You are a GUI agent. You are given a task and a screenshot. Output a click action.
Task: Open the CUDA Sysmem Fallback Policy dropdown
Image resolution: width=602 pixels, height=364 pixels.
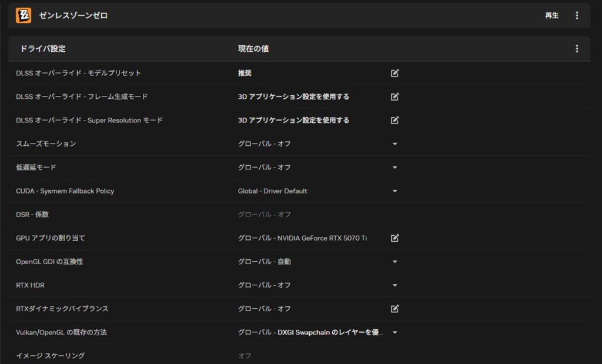(x=394, y=191)
